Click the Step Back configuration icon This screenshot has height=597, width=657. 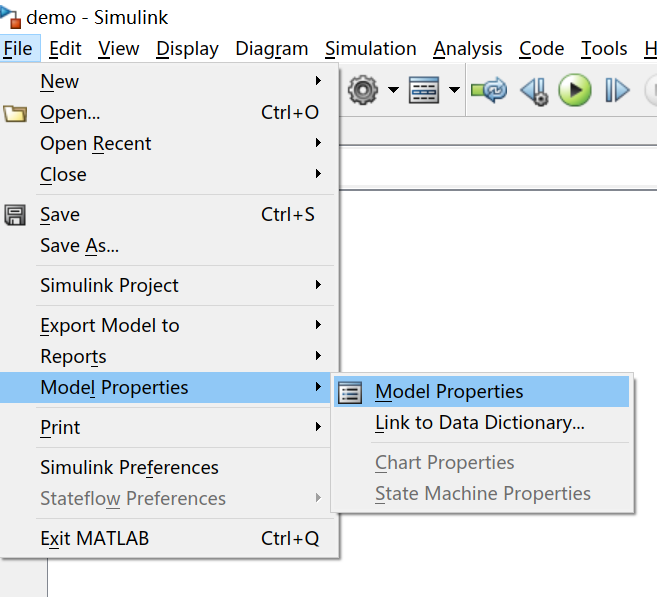[x=535, y=90]
